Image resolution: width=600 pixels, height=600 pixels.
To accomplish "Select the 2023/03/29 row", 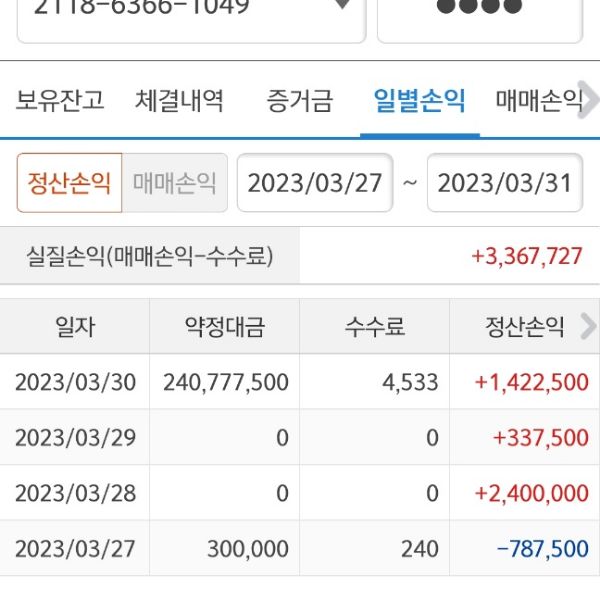I will pyautogui.click(x=300, y=437).
